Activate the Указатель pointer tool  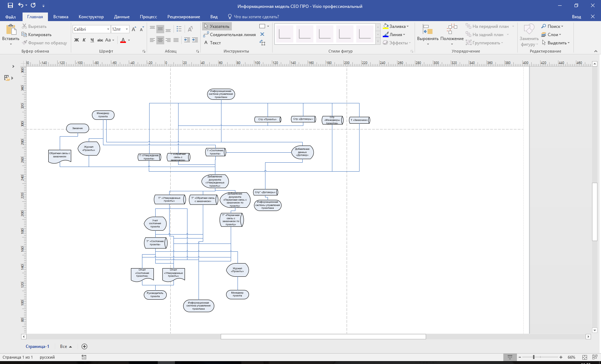pos(217,26)
